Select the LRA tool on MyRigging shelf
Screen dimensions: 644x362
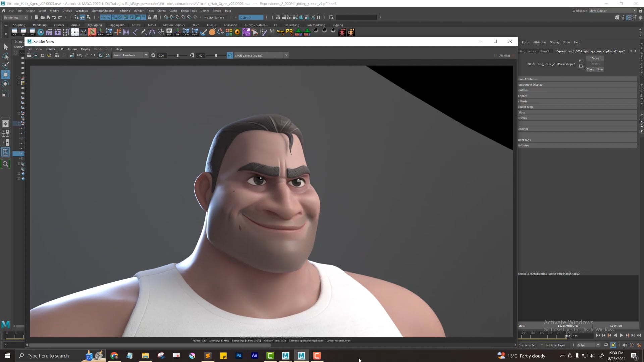169,32
